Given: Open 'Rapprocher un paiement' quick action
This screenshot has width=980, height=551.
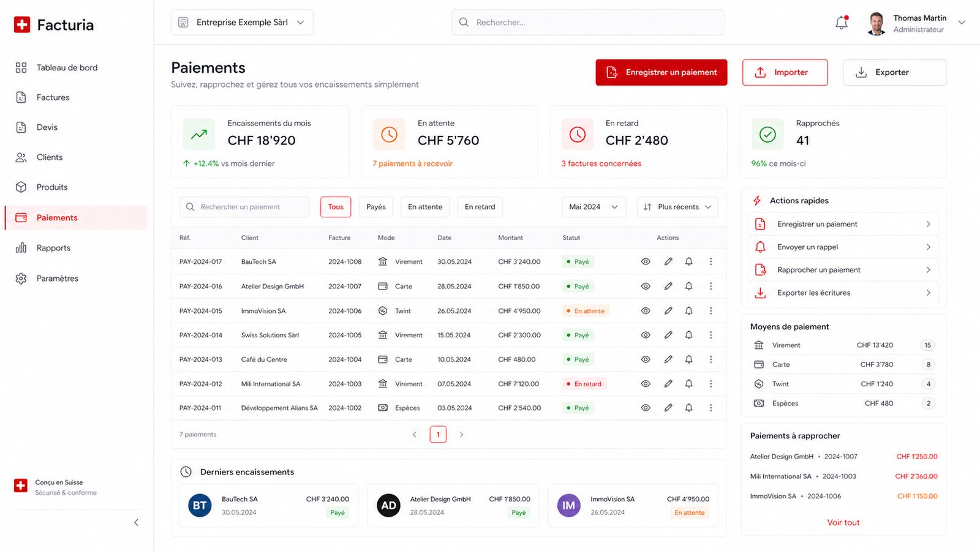Looking at the screenshot, I should point(843,270).
